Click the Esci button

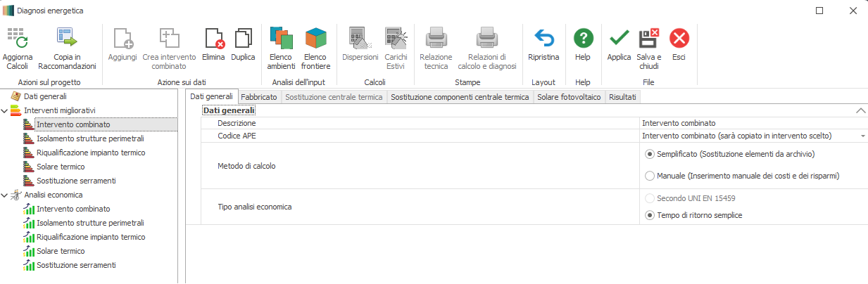tap(679, 38)
